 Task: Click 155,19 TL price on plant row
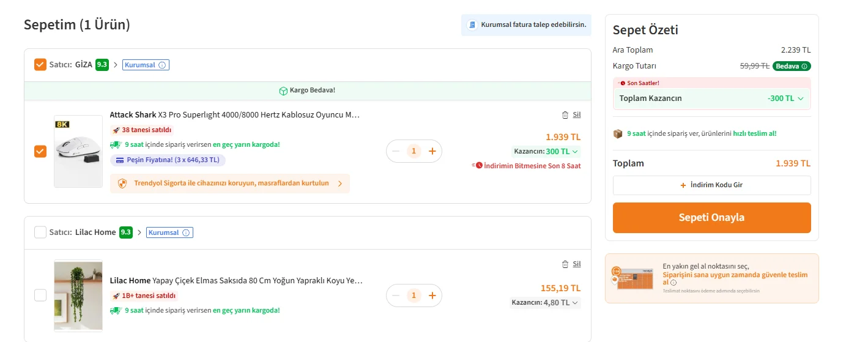coord(561,288)
